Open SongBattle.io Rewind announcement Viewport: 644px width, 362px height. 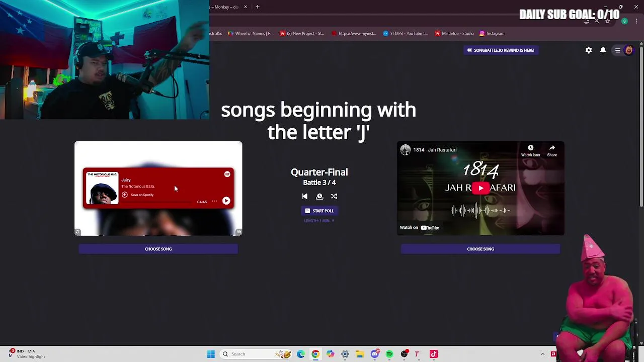(501, 50)
